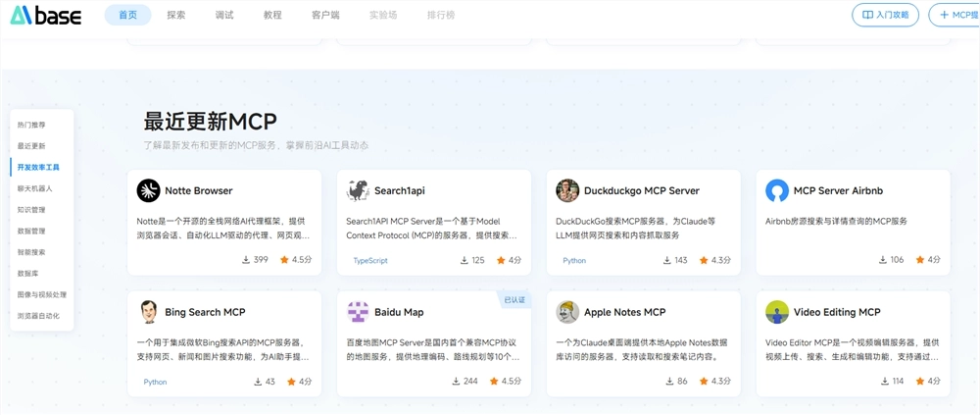The height and width of the screenshot is (415, 980).
Task: Open the Notte Browser logo icon
Action: (x=148, y=190)
